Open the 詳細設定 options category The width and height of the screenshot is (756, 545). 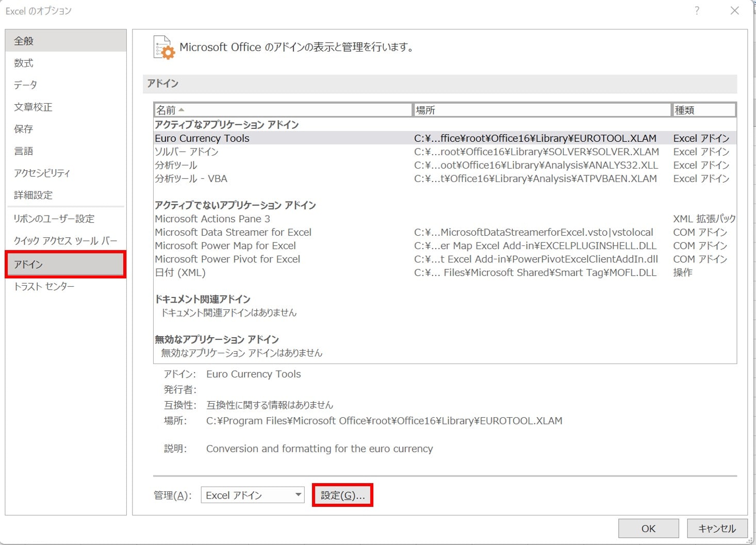pos(65,195)
